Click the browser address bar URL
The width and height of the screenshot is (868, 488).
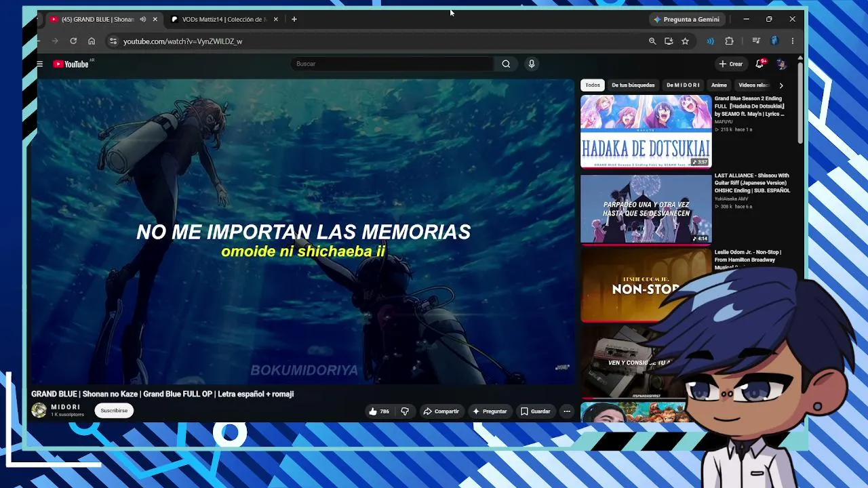(x=182, y=41)
